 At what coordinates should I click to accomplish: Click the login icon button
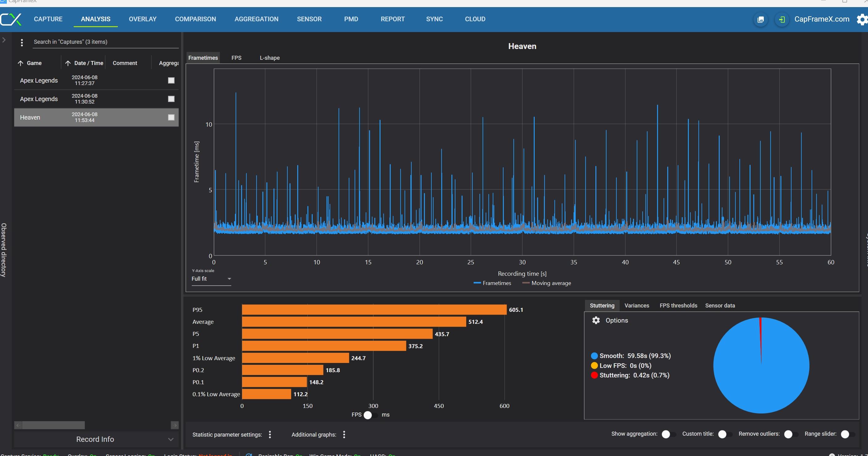(782, 19)
